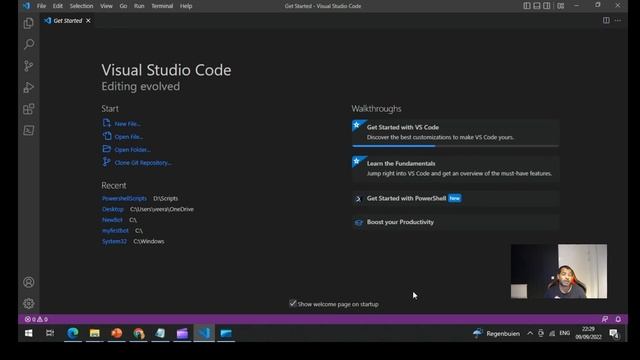Open recent PowershellScripts folder

click(124, 198)
